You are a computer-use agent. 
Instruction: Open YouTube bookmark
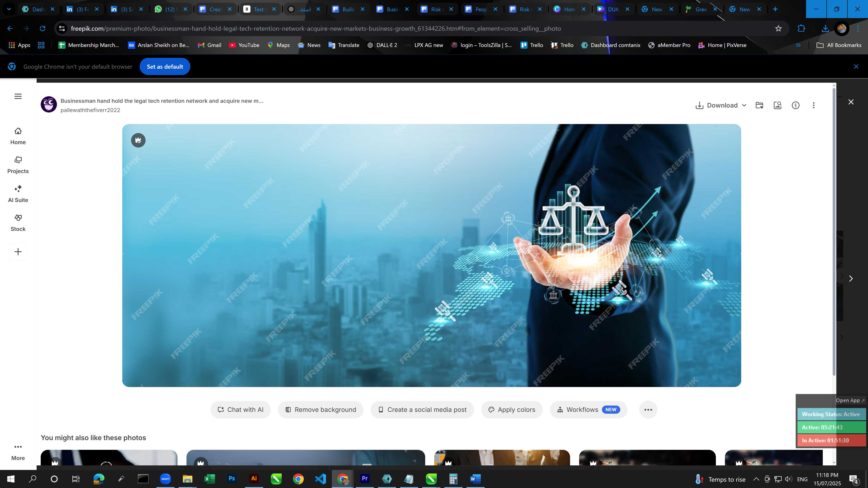[x=244, y=45]
